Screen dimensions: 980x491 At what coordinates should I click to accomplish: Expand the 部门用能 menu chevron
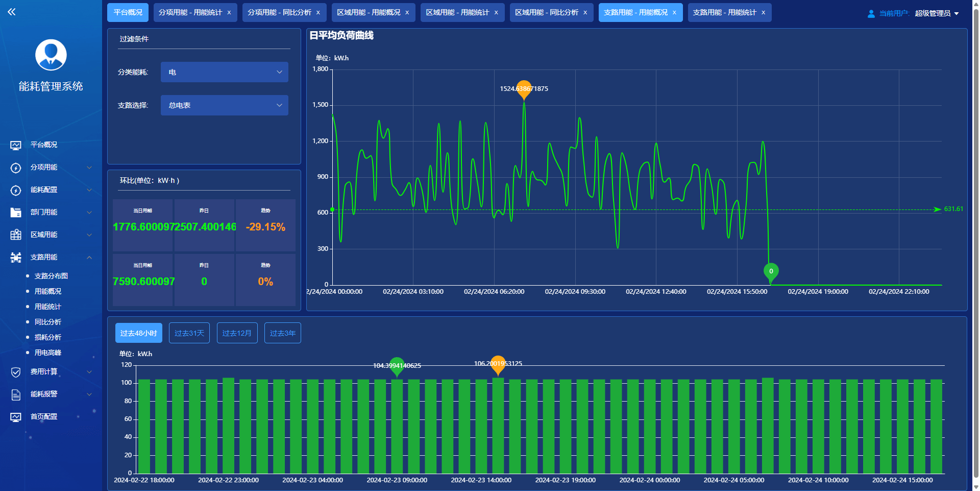pos(89,213)
